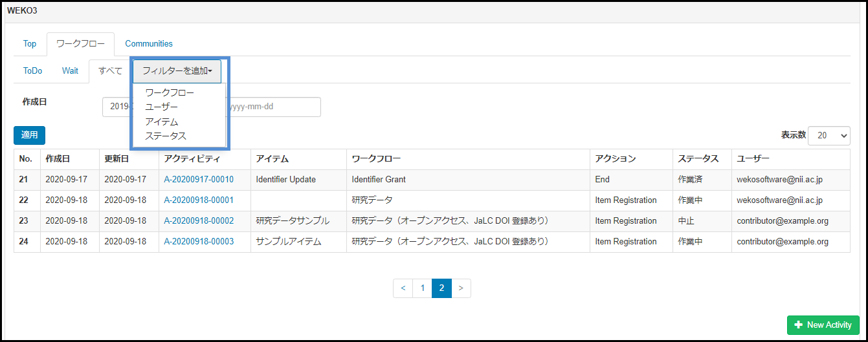Screen dimensions: 868x342
Task: Select ワークフロー from filter menu
Action: pyautogui.click(x=170, y=92)
